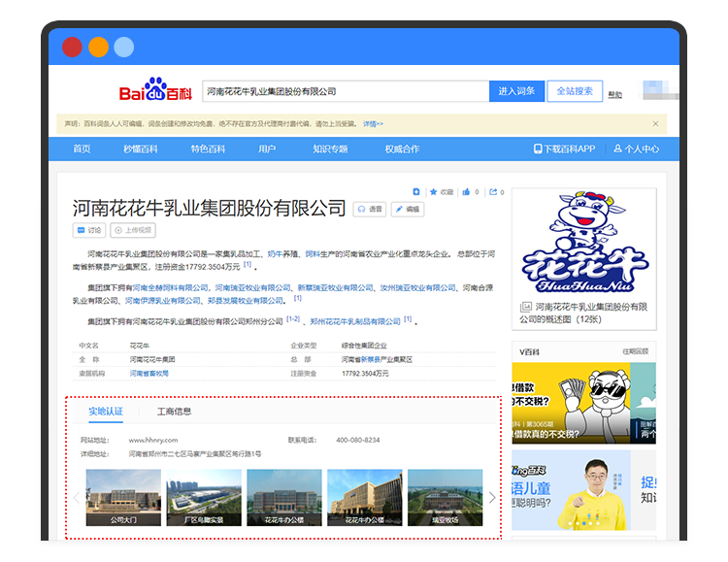Open the yellow-sweater man banner
Screen dimensions: 728x562
click(571, 490)
